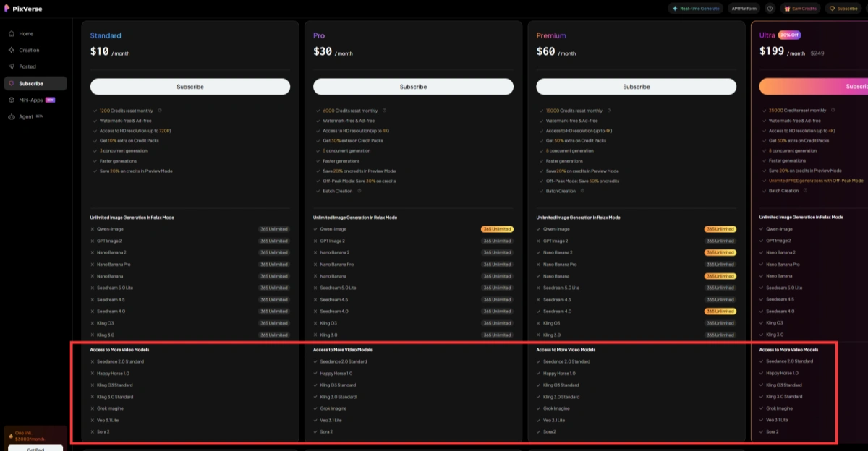Click the Get Paid button
The height and width of the screenshot is (451, 868).
coord(35,448)
